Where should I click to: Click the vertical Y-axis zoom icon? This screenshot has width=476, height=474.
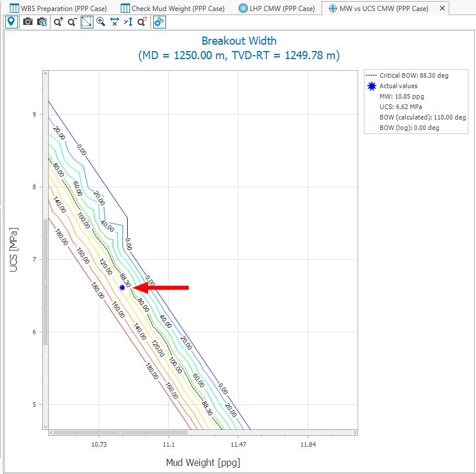point(128,22)
